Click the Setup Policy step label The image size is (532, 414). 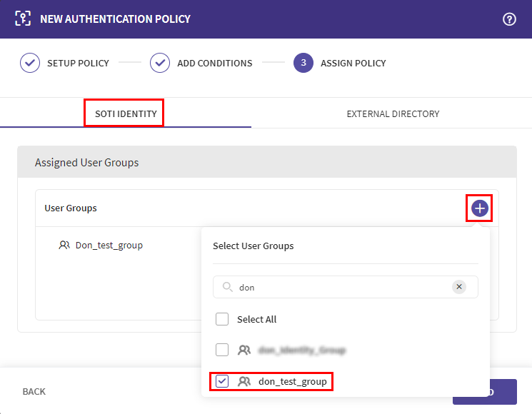[78, 63]
